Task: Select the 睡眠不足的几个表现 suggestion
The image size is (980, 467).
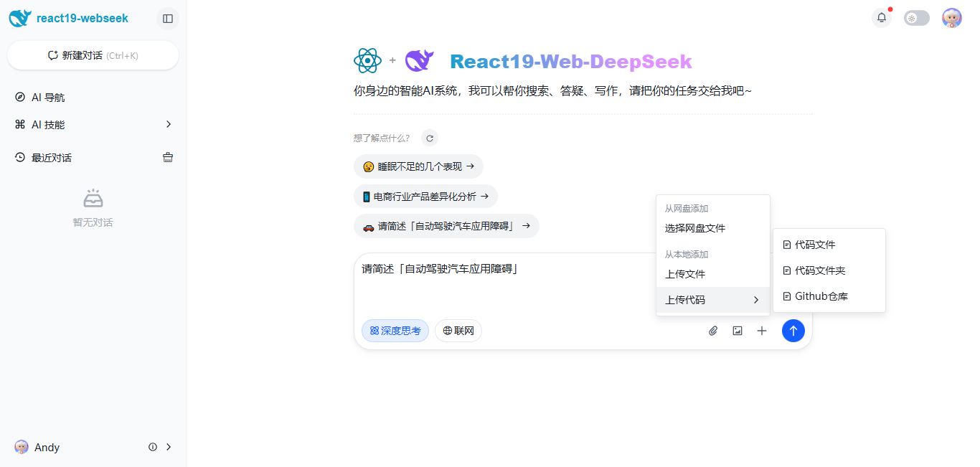Action: coord(418,166)
